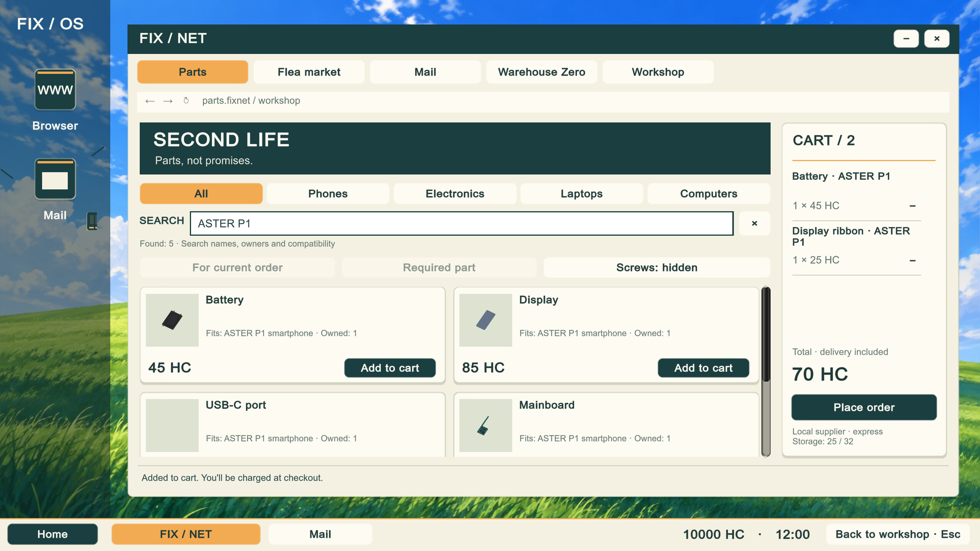Reload the parts.fixnet page
Screen dimensions: 980x551
tap(186, 101)
